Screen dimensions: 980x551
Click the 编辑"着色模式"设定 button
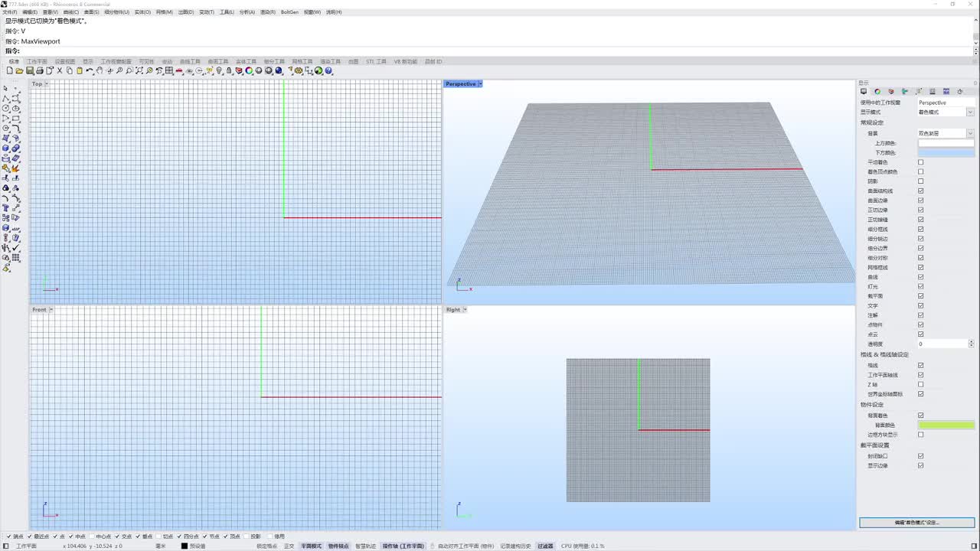click(916, 523)
